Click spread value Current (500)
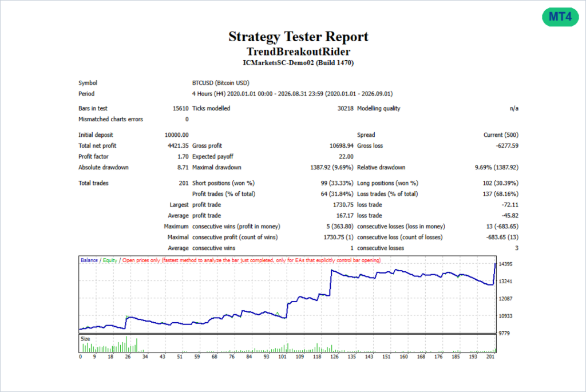 coord(501,135)
